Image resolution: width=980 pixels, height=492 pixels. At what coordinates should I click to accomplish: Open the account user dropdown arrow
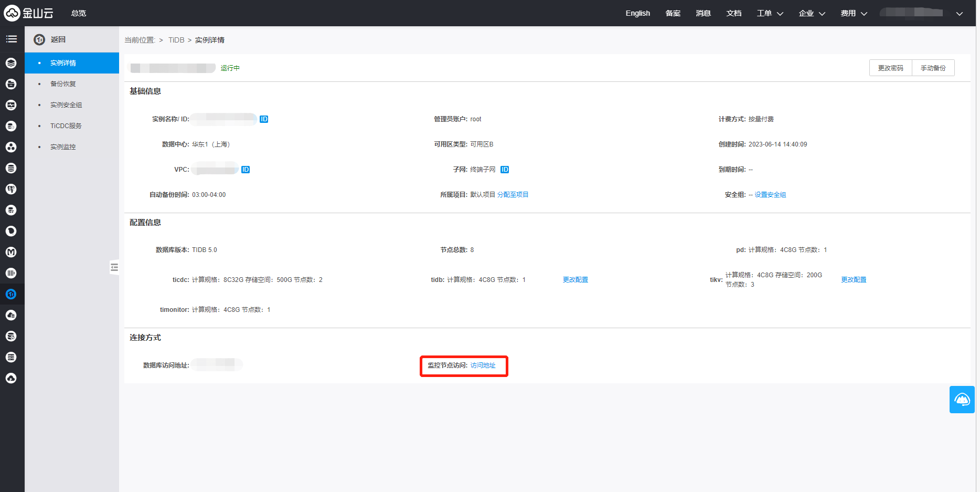(959, 14)
